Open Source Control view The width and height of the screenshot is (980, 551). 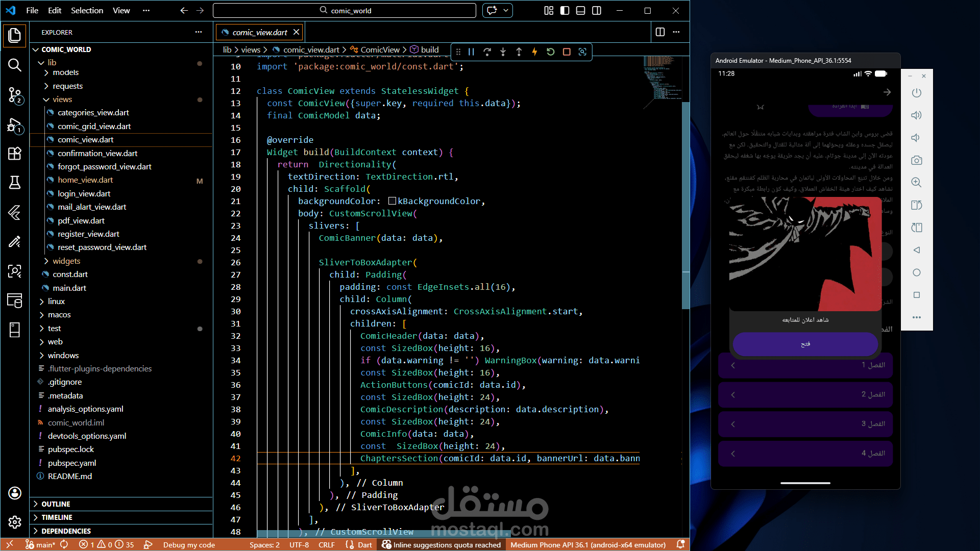(x=15, y=95)
